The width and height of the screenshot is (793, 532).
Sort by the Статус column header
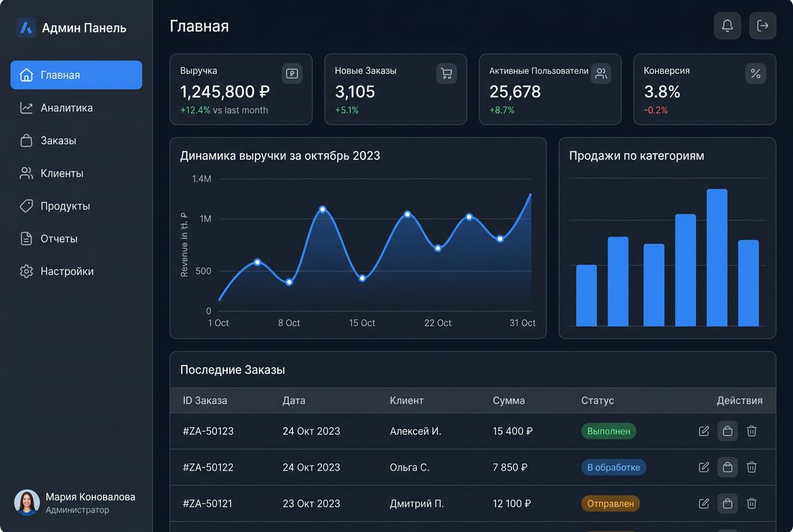pyautogui.click(x=597, y=400)
